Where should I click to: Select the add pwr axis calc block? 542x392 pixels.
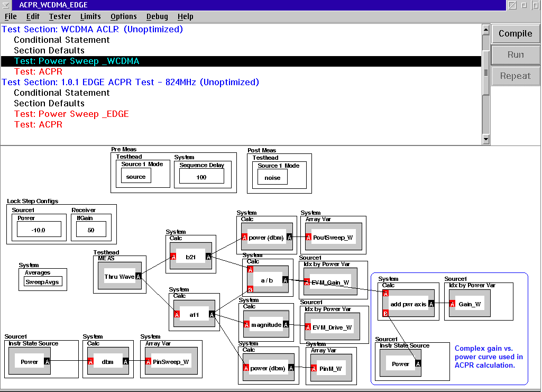click(408, 304)
